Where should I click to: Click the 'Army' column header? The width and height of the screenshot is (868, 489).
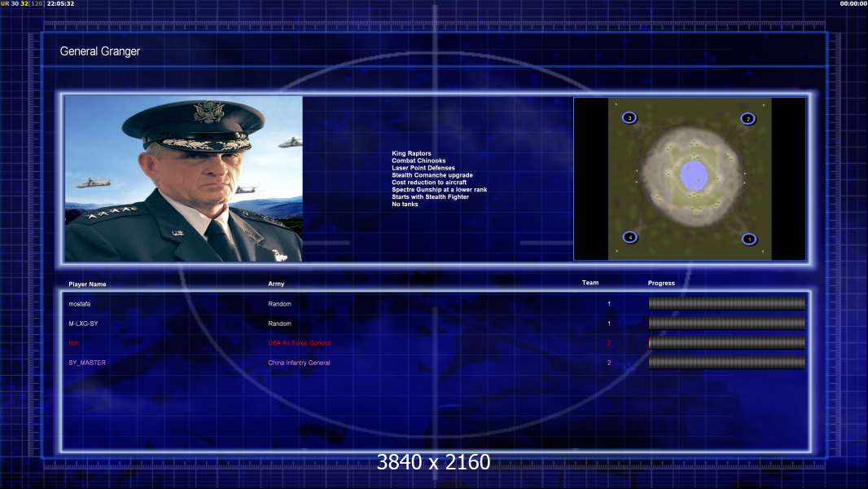click(x=276, y=284)
